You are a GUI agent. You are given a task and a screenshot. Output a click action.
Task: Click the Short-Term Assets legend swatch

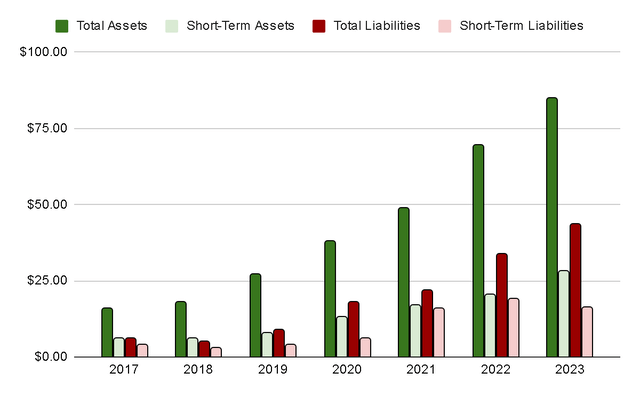point(172,26)
